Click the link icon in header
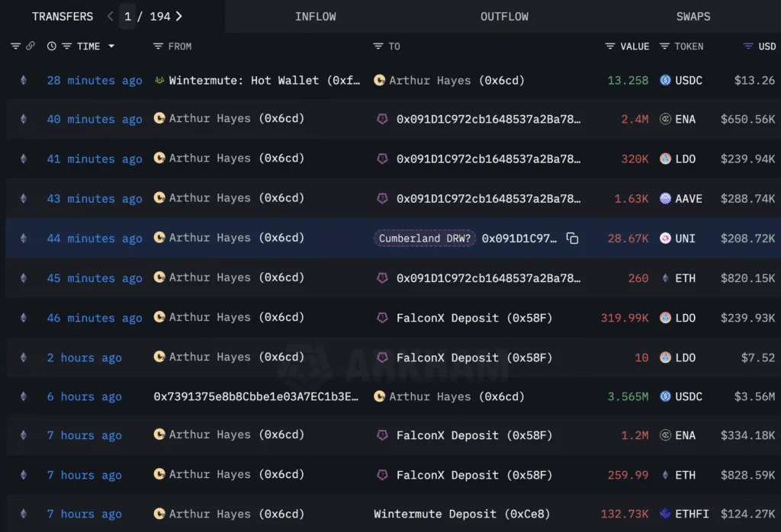Screen dimensions: 781x532 pyautogui.click(x=31, y=46)
